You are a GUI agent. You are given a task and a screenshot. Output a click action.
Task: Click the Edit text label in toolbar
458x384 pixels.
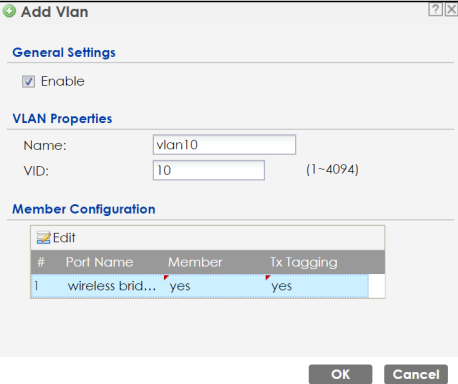64,238
